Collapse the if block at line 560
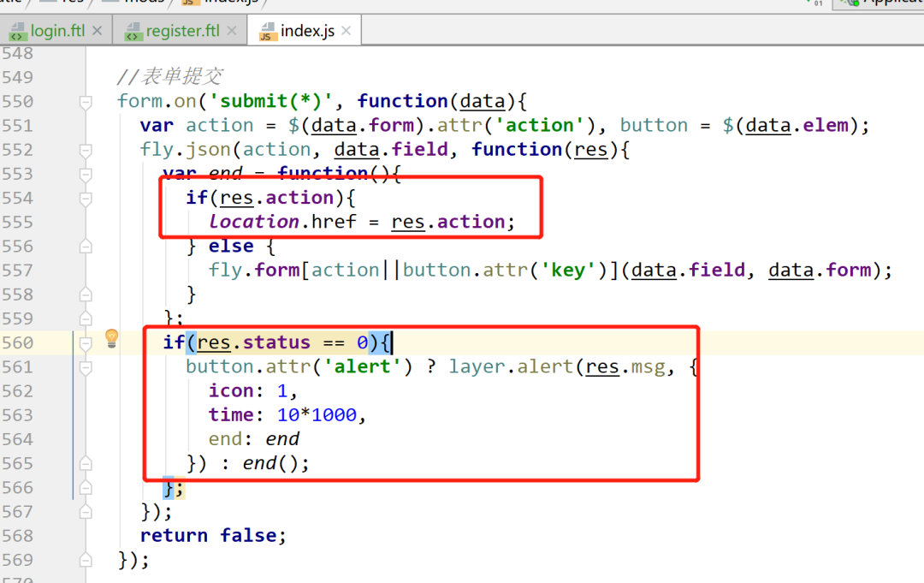 [86, 343]
